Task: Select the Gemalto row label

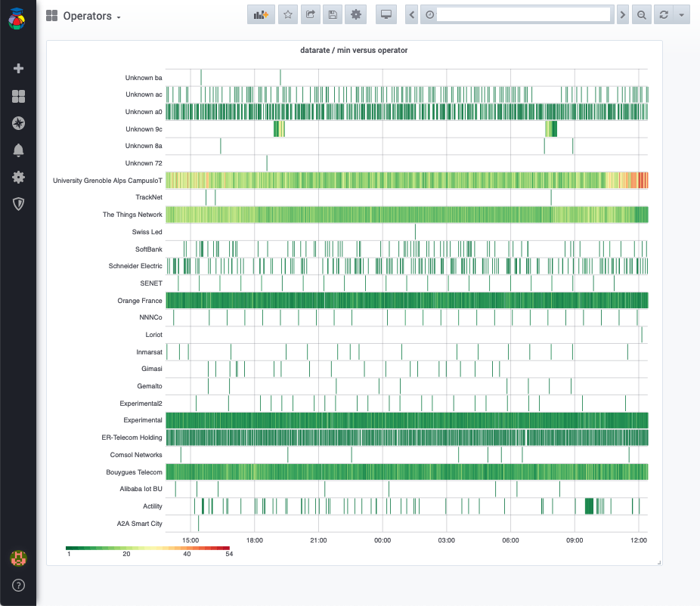Action: point(150,386)
